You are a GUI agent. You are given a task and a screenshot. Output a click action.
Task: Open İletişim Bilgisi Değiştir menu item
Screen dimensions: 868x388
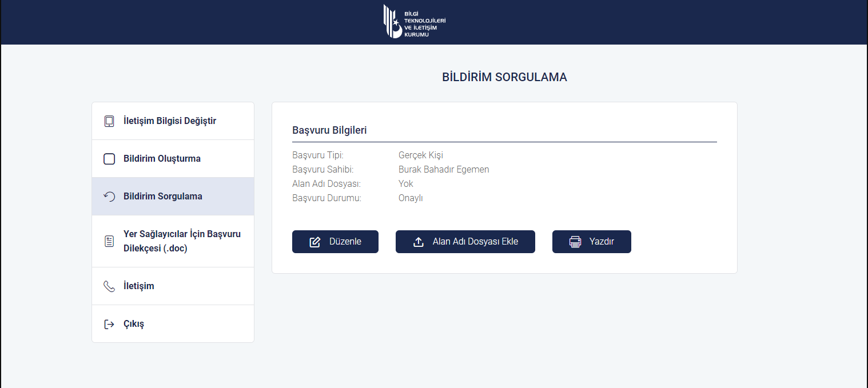pos(173,121)
